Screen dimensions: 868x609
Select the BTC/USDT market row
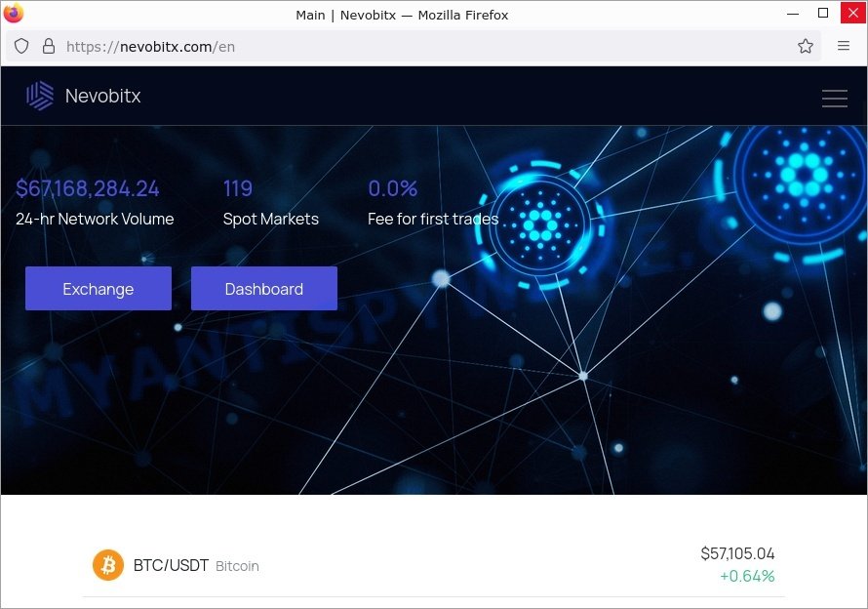click(433, 565)
